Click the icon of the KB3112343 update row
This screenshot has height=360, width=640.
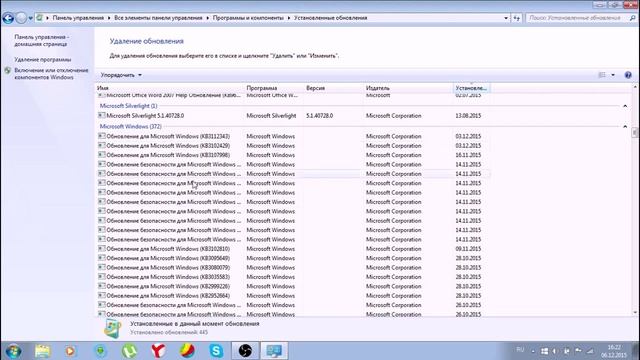point(102,136)
